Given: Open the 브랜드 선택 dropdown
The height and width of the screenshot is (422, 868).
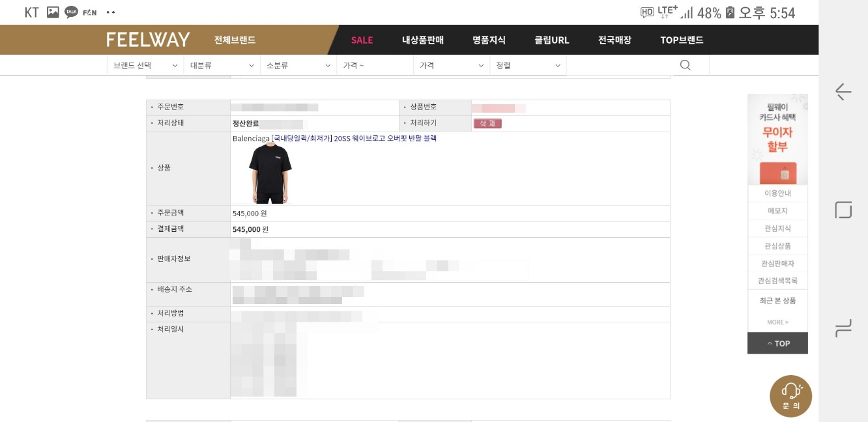Looking at the screenshot, I should point(145,65).
